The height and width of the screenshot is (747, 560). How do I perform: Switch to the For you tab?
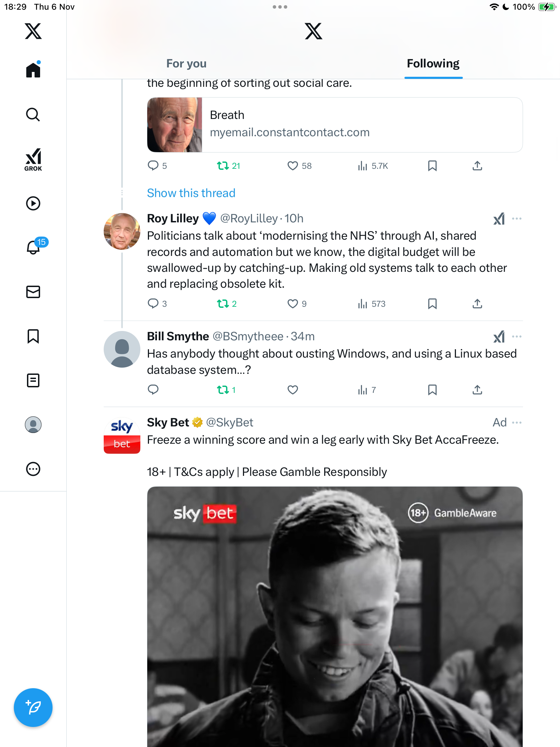click(x=186, y=64)
